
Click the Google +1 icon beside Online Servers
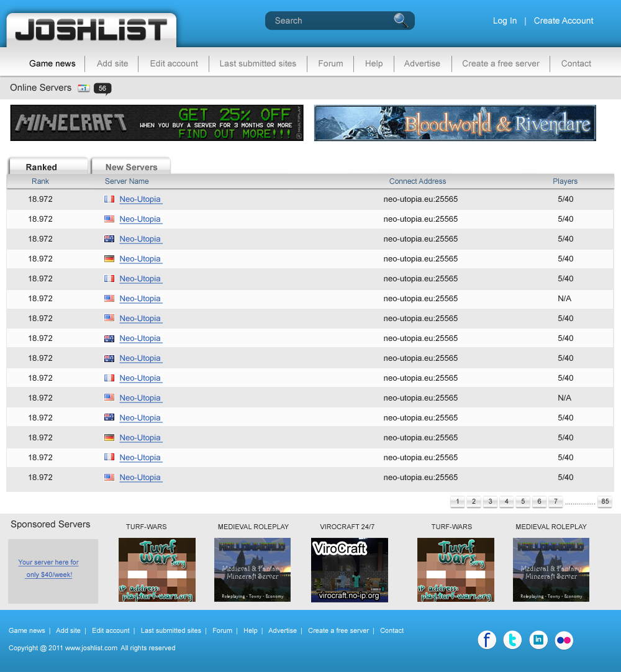pyautogui.click(x=84, y=88)
